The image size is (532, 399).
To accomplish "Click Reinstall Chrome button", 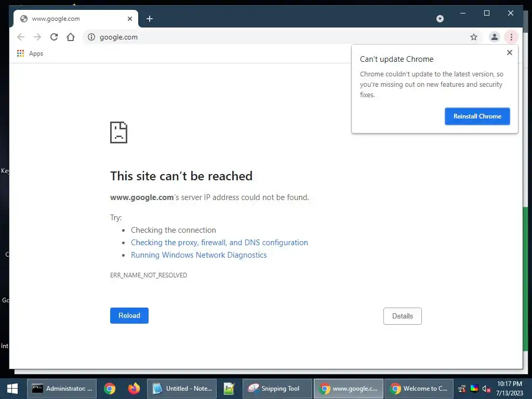I will [477, 116].
